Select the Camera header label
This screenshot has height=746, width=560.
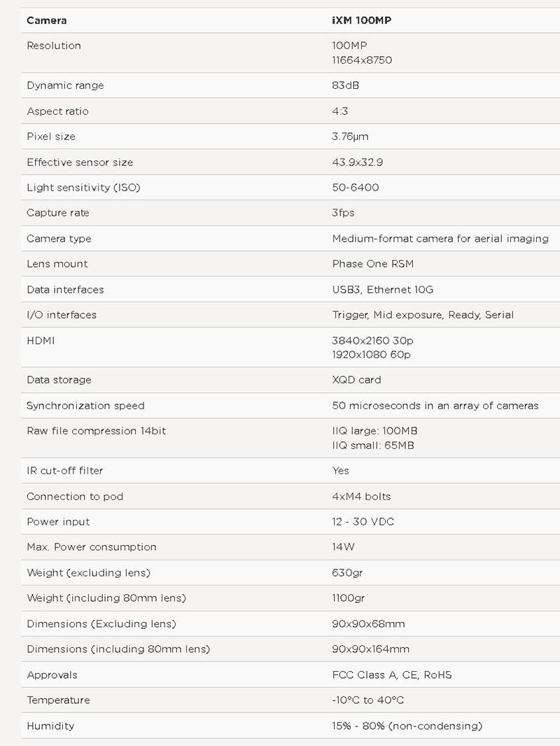[47, 20]
